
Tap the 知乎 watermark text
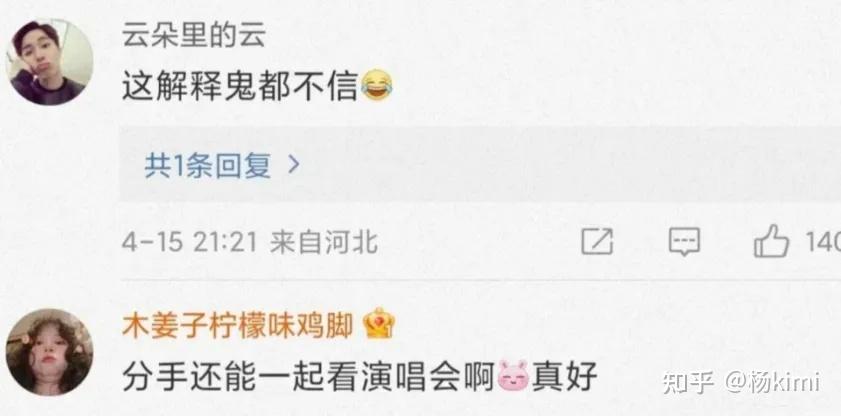pyautogui.click(x=690, y=382)
